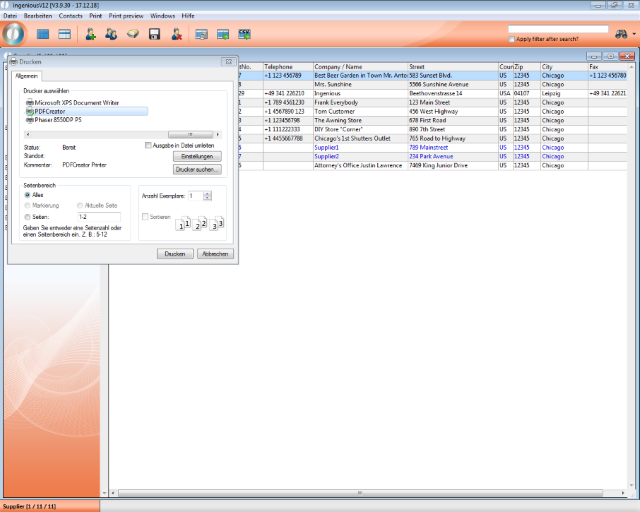
Task: Save using the floppy disk icon
Action: pyautogui.click(x=154, y=34)
